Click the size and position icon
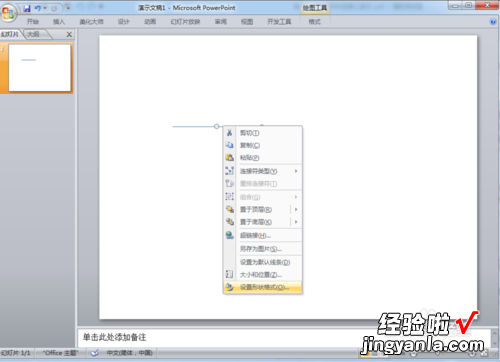Image resolution: width=500 pixels, height=362 pixels. click(x=229, y=274)
